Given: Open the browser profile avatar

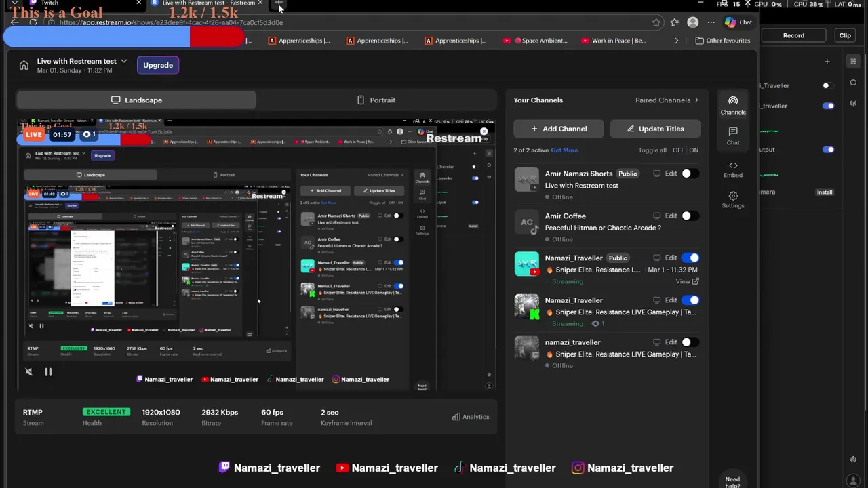Looking at the screenshot, I should coord(692,22).
